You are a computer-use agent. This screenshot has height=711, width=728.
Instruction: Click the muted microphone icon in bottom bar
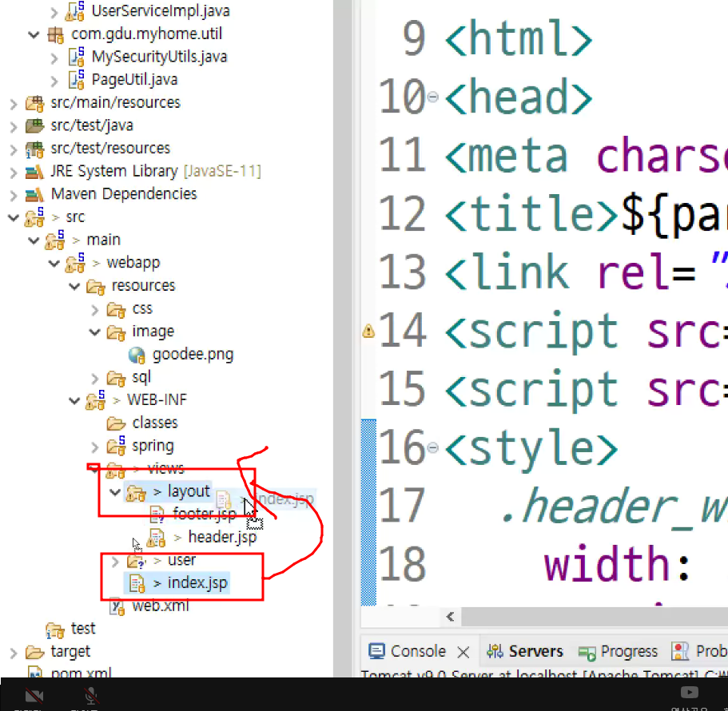click(x=90, y=696)
